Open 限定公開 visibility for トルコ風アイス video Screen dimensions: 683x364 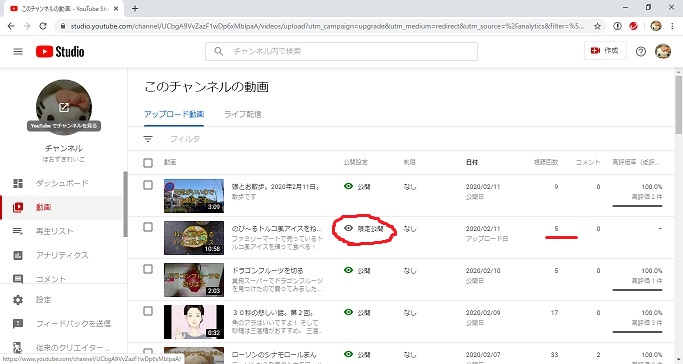tap(363, 229)
